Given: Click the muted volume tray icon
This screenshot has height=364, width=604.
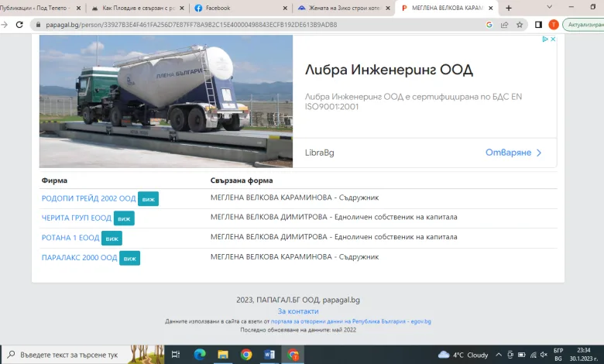Looking at the screenshot, I should (544, 355).
